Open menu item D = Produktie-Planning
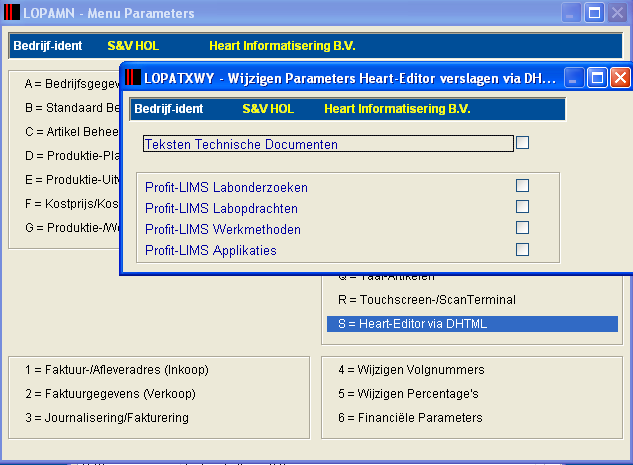Screen dimensions: 633x465 72,155
